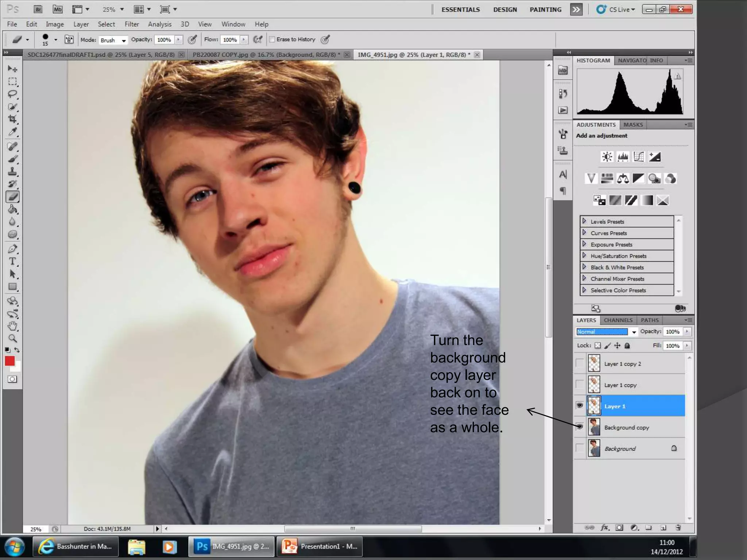Open the Layer menu
This screenshot has width=747, height=560.
coord(81,24)
